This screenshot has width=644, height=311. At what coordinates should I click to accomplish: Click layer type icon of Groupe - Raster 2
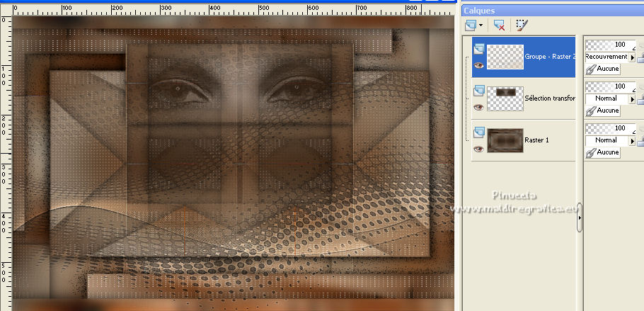tap(479, 49)
